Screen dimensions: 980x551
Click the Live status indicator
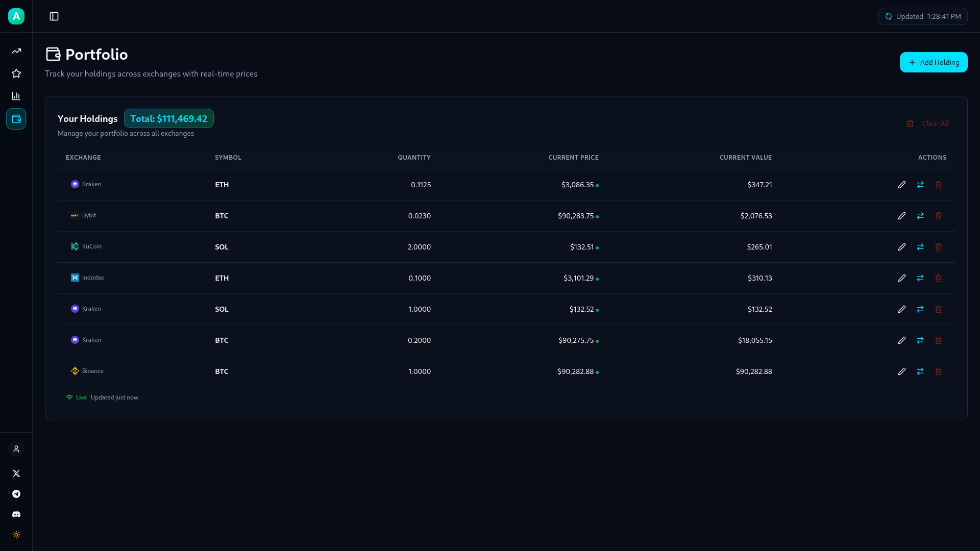76,397
